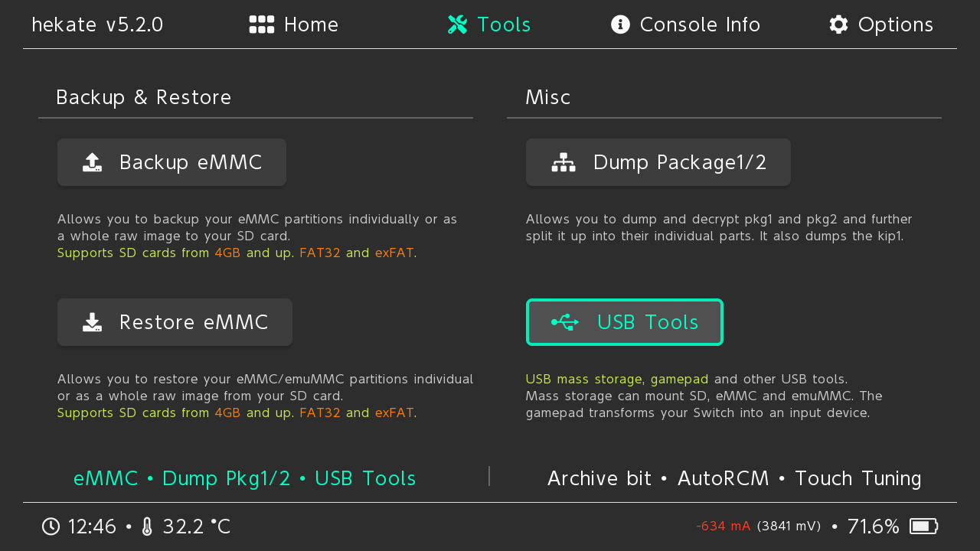Switch to the Console Info tab
Screen dimensions: 980x551
coord(700,24)
